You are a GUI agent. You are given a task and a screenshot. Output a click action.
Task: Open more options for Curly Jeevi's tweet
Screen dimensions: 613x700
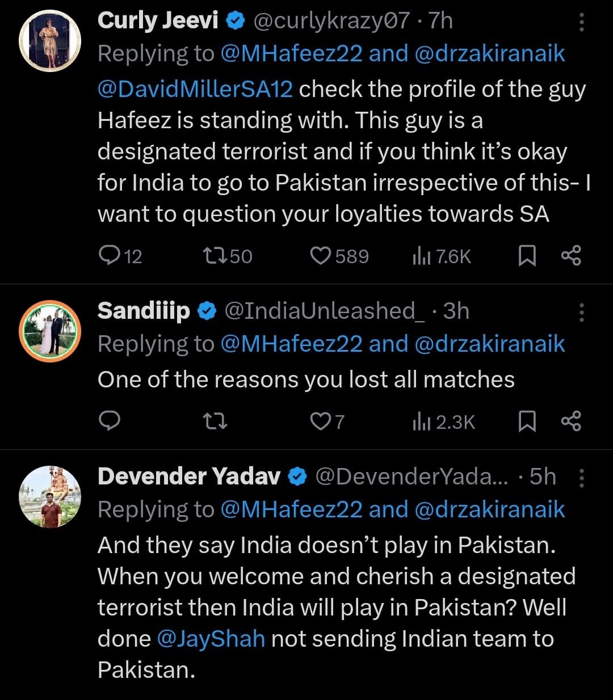tap(581, 22)
